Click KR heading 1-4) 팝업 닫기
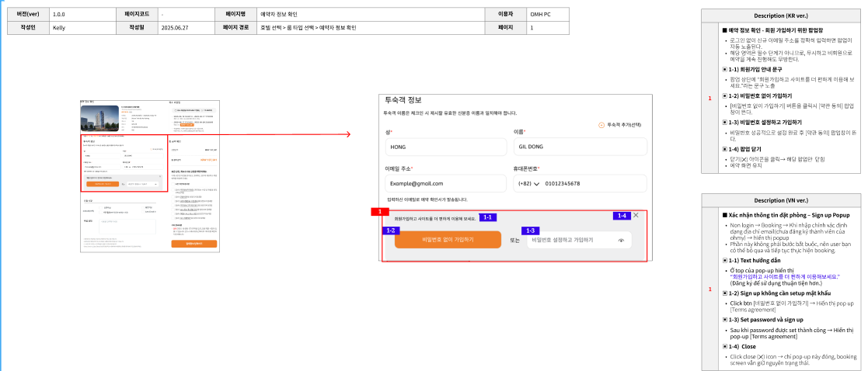Image resolution: width=868 pixels, height=371 pixels. click(742, 149)
